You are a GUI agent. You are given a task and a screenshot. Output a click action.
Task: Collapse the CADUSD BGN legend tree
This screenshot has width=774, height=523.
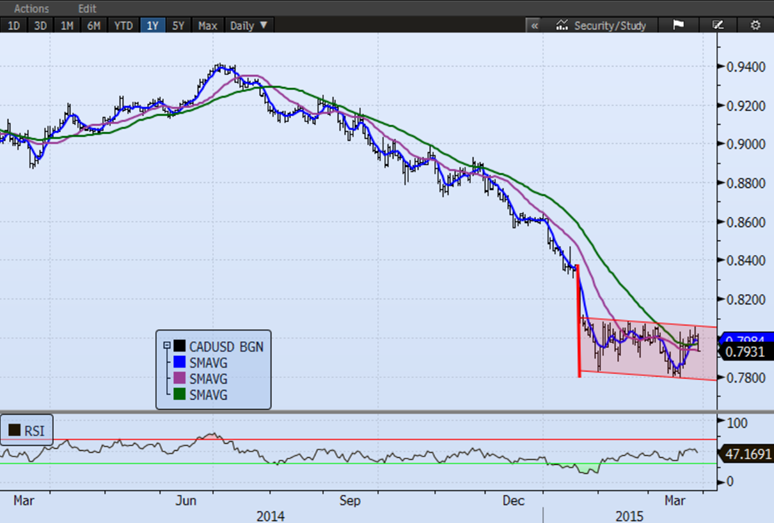[x=167, y=345]
